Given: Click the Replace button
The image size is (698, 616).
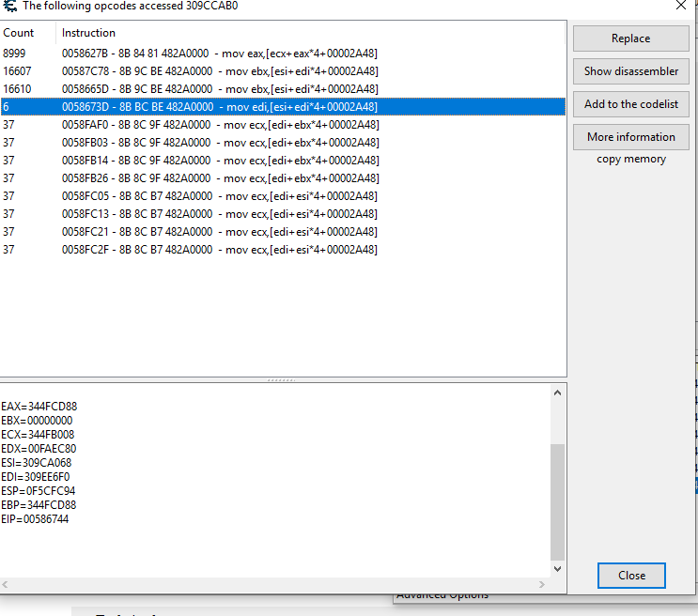Looking at the screenshot, I should 630,38.
